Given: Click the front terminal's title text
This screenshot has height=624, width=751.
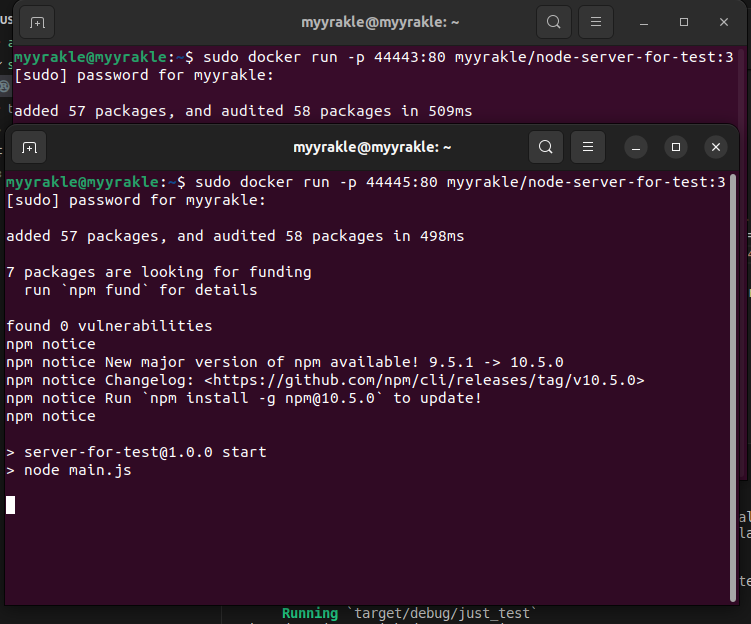Looking at the screenshot, I should pyautogui.click(x=372, y=147).
